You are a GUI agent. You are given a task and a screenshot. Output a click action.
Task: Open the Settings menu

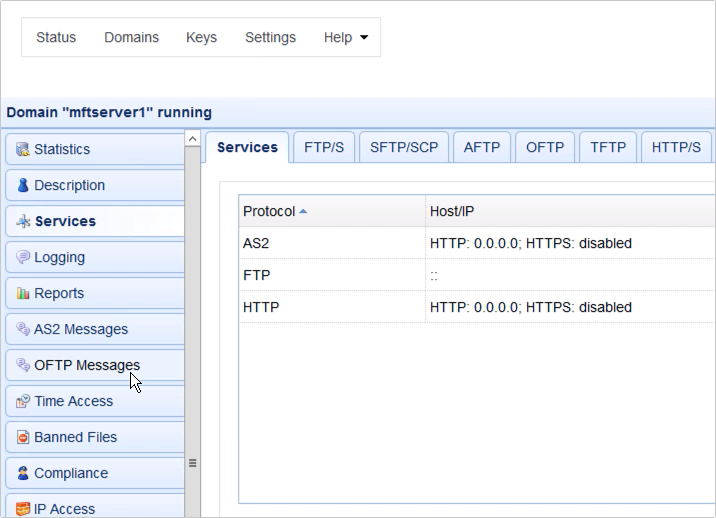[x=270, y=38]
